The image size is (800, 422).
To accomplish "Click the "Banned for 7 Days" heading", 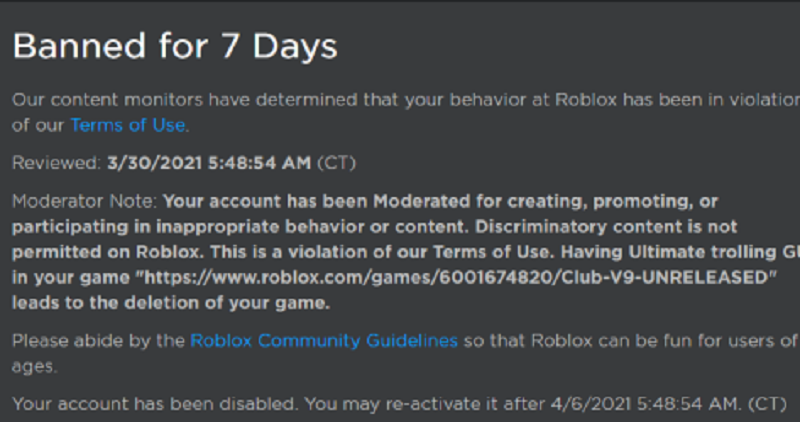I will (175, 46).
